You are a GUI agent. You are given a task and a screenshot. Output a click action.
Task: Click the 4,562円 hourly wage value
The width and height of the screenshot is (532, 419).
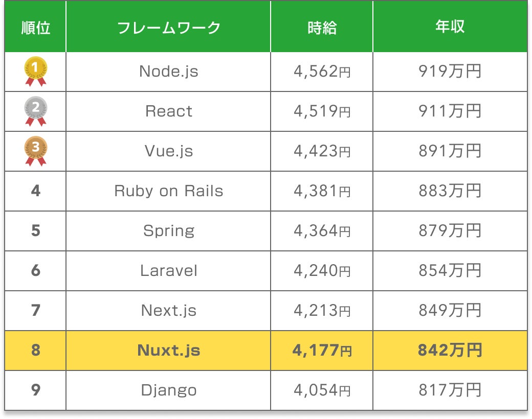322,71
